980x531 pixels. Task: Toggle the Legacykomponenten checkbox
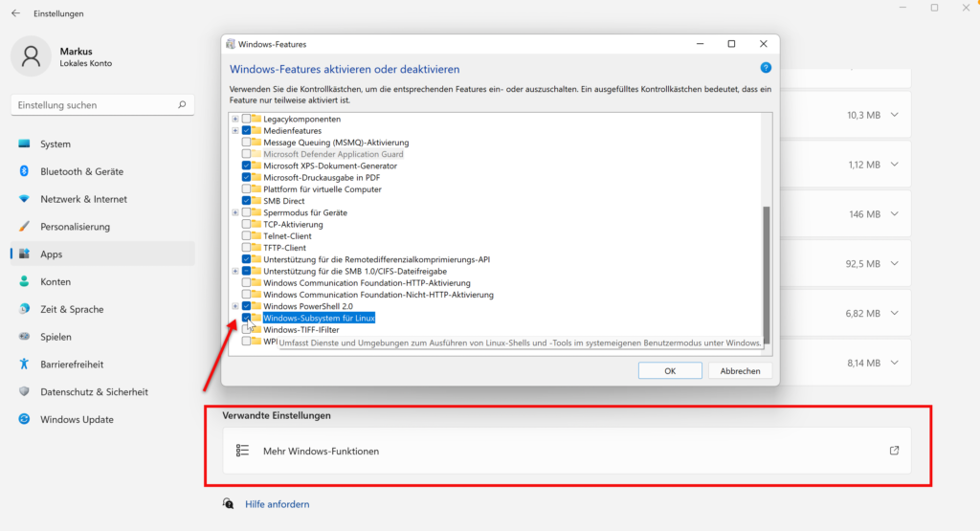point(246,119)
